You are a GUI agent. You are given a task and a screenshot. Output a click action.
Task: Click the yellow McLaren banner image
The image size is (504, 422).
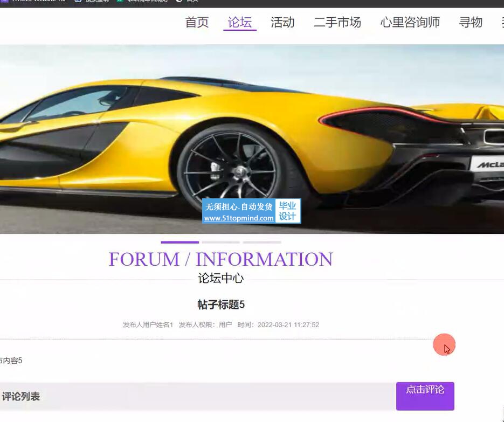tap(252, 139)
